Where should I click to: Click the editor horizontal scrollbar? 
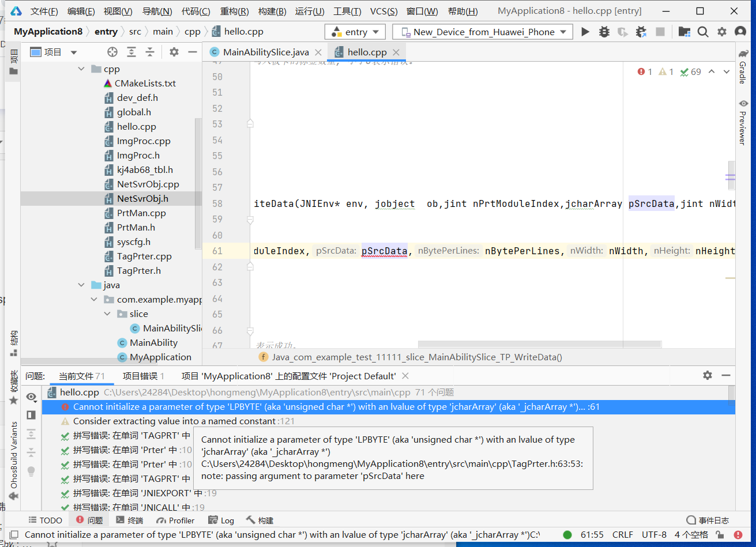tap(539, 344)
